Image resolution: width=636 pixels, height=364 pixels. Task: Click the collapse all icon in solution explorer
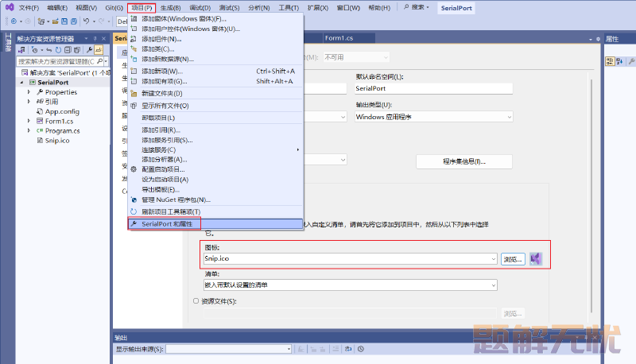click(x=68, y=50)
